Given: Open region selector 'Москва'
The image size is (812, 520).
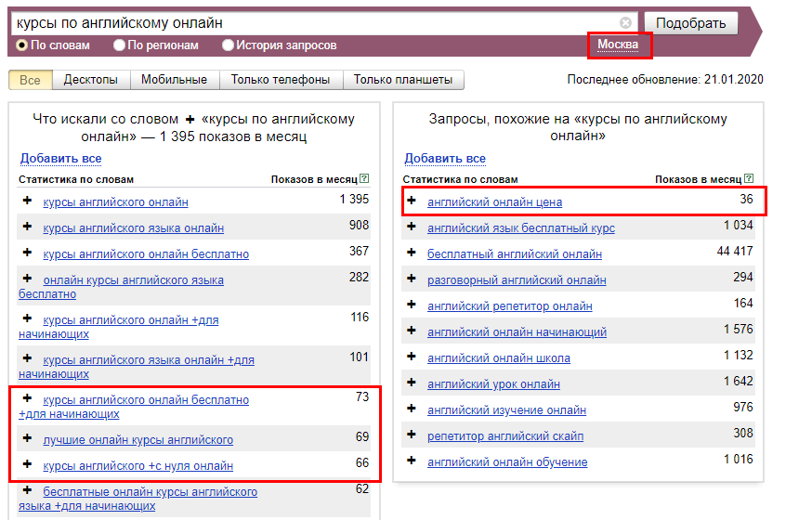Looking at the screenshot, I should click(x=618, y=45).
